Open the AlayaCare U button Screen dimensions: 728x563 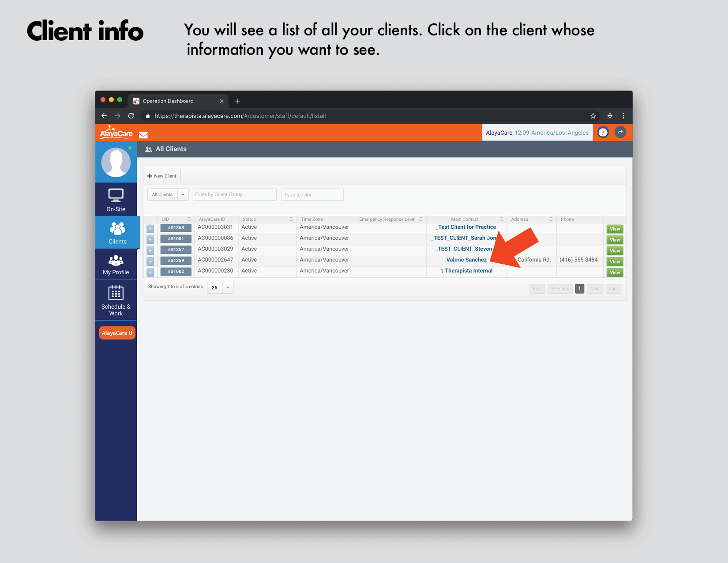[x=117, y=333]
